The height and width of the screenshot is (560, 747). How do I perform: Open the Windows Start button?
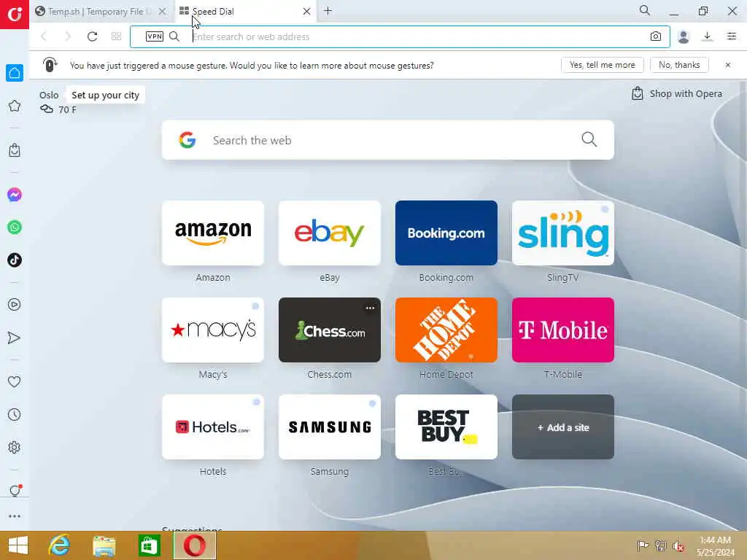[18, 545]
